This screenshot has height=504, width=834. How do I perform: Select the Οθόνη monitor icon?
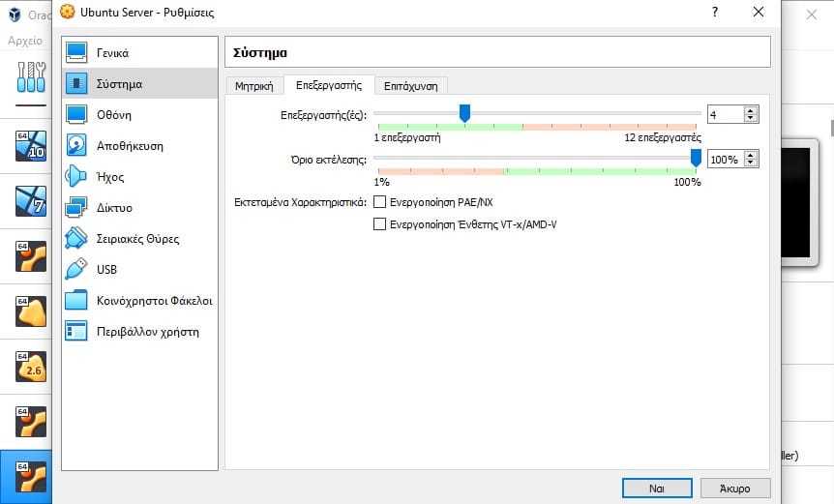click(76, 115)
